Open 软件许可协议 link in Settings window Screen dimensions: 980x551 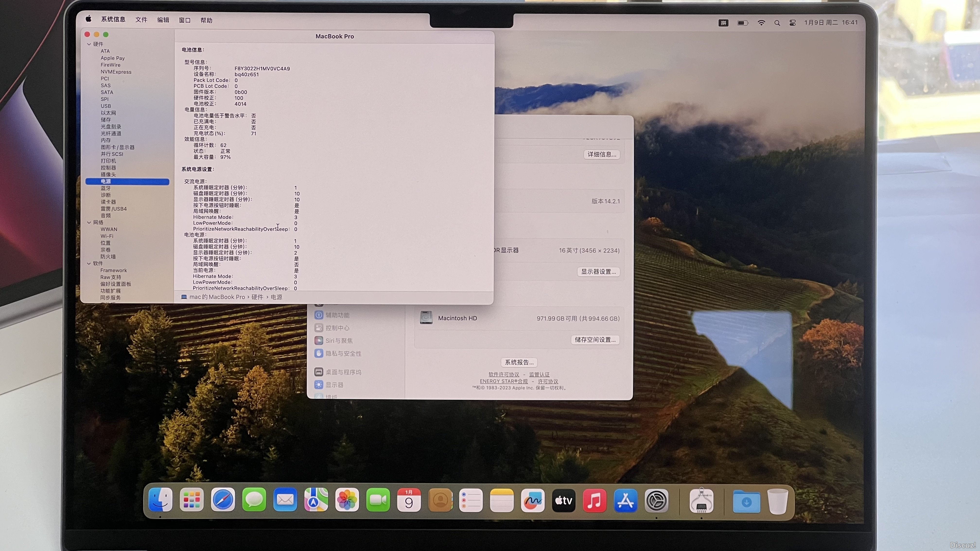(x=504, y=375)
